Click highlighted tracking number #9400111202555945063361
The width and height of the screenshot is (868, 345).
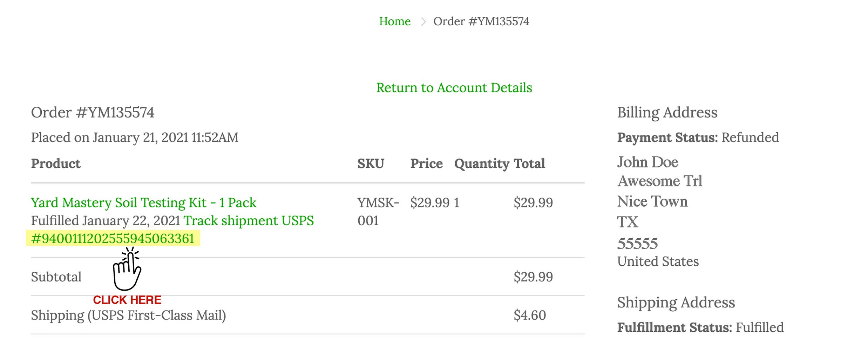(x=113, y=239)
